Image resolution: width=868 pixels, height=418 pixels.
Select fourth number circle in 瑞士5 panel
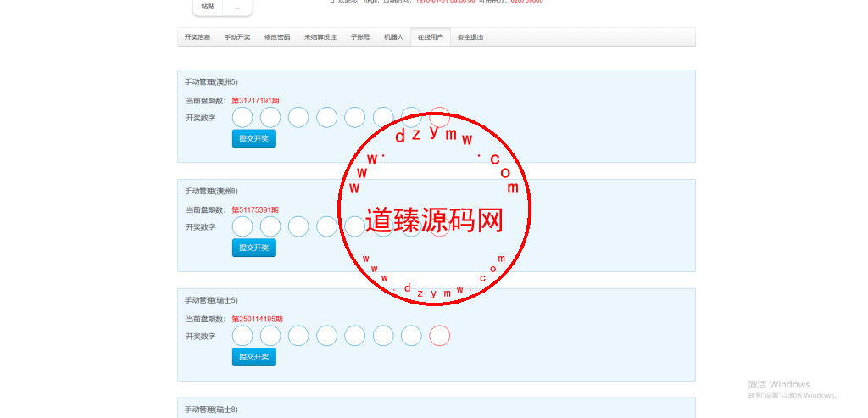pos(326,336)
